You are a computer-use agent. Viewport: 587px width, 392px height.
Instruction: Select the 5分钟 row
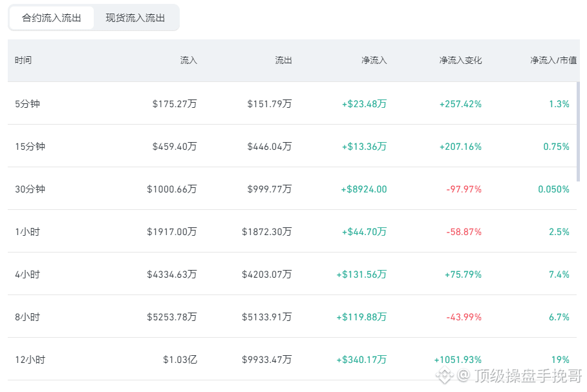[x=292, y=103]
